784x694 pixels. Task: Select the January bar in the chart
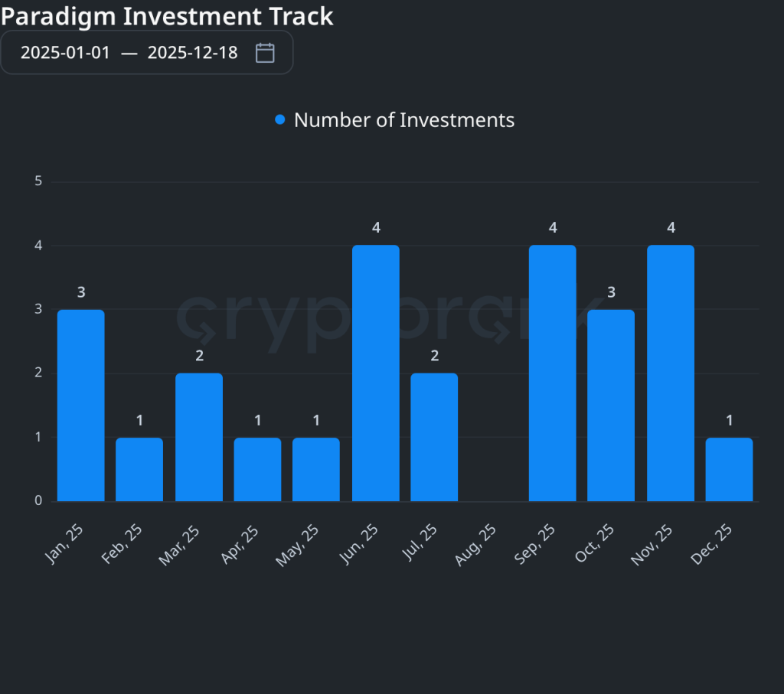point(80,406)
